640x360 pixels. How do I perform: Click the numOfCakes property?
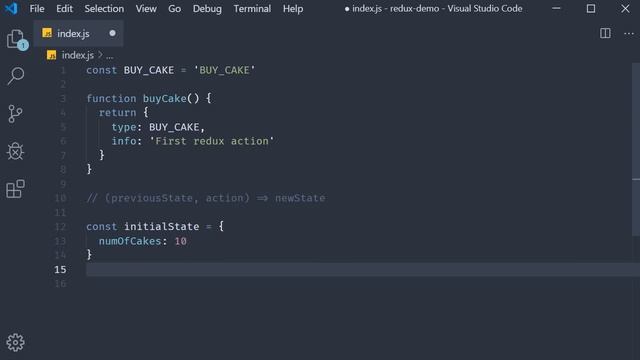[130, 241]
